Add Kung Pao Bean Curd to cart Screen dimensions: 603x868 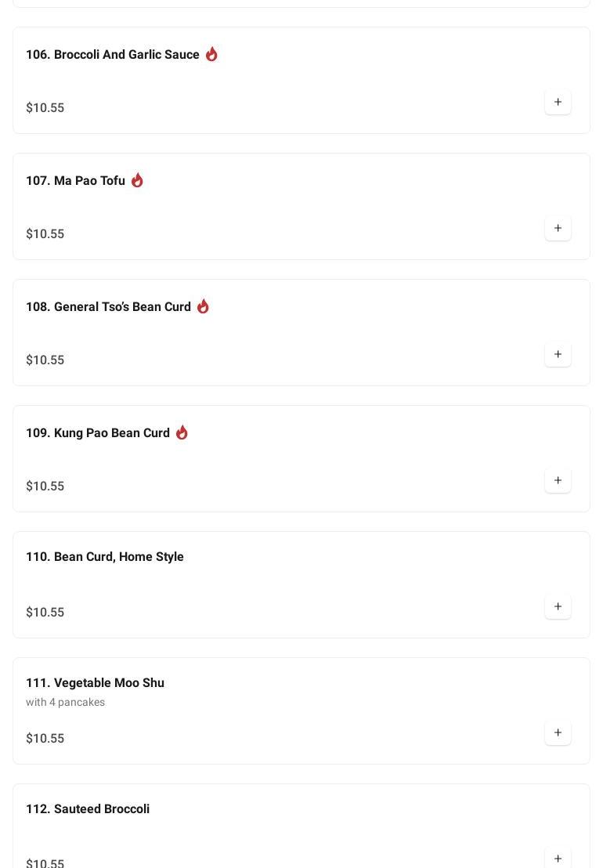pos(558,480)
